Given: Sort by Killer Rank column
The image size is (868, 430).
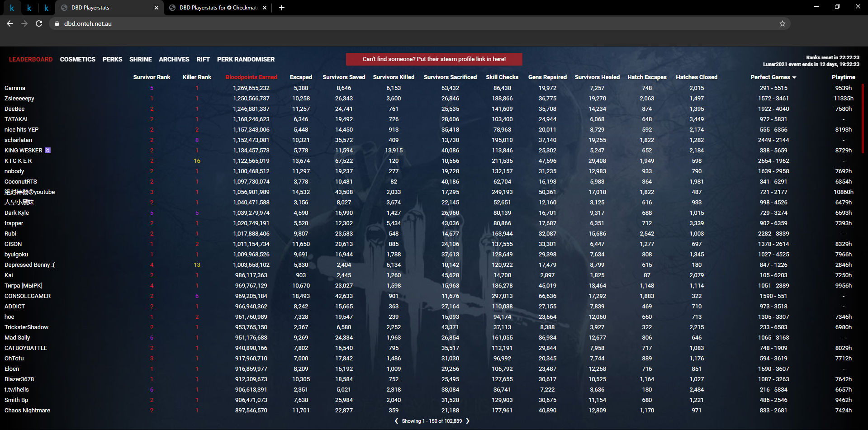Looking at the screenshot, I should [x=197, y=77].
